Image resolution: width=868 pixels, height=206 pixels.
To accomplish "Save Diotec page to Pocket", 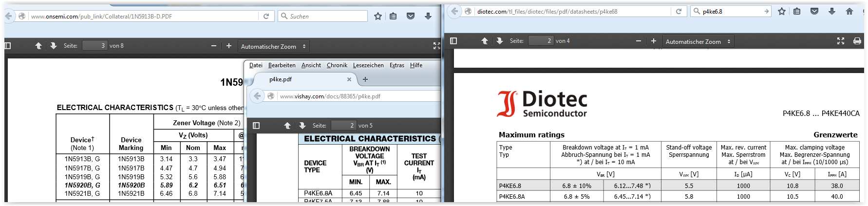I will pos(814,11).
